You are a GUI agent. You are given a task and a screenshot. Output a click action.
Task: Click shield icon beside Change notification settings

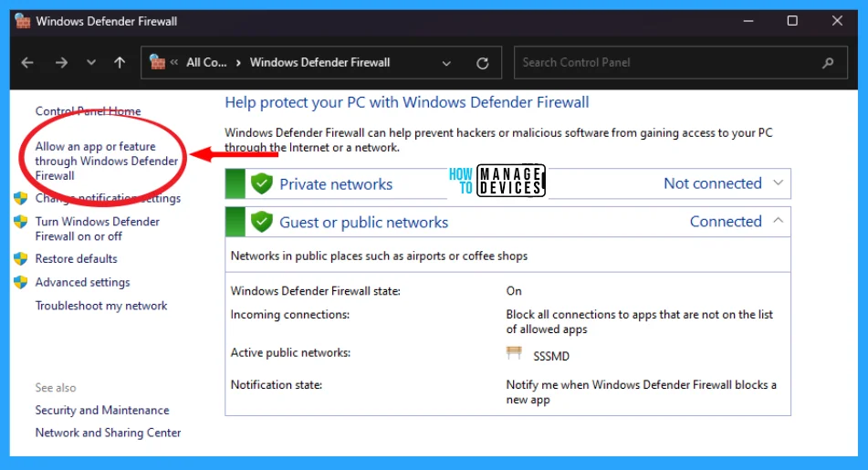tap(21, 198)
